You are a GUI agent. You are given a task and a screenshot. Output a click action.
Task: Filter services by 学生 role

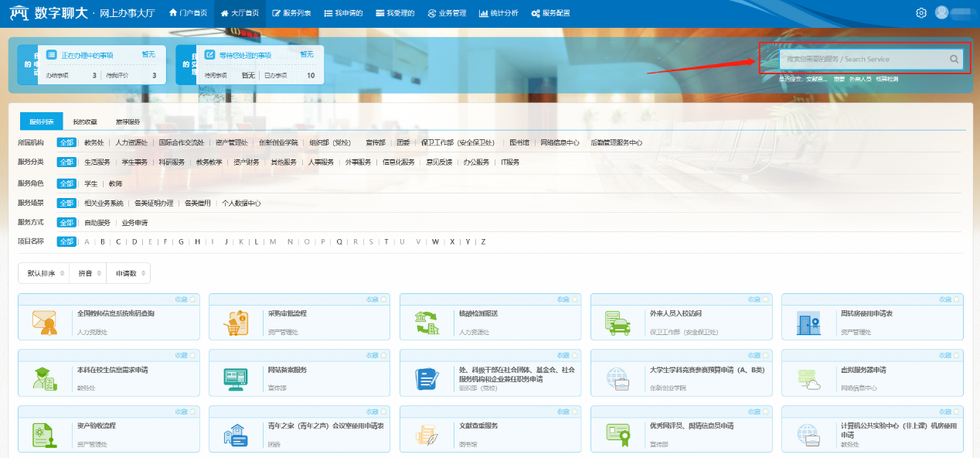[x=90, y=183]
